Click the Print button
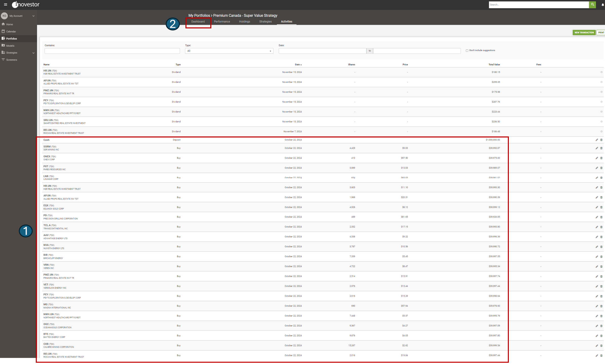This screenshot has width=605, height=364. (x=601, y=32)
